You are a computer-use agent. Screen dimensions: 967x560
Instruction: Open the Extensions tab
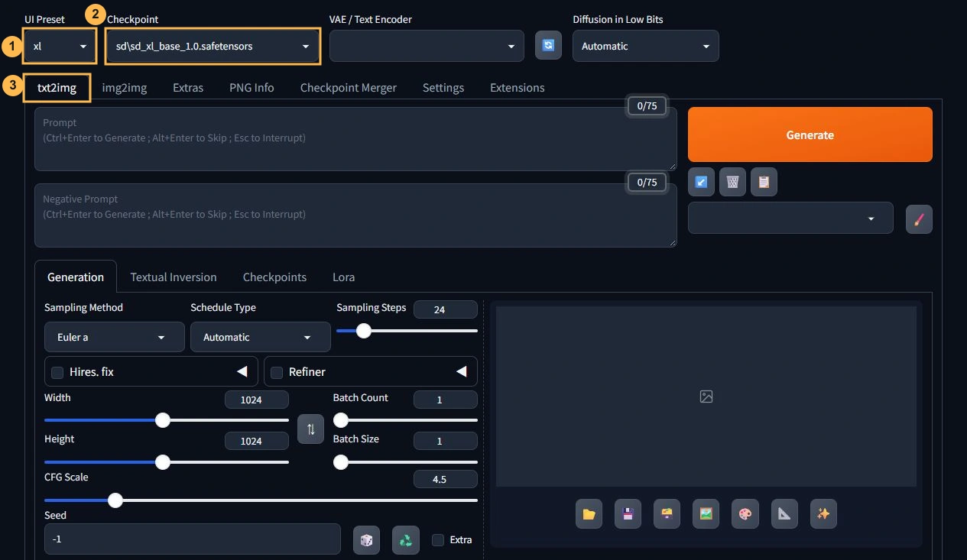[x=518, y=87]
